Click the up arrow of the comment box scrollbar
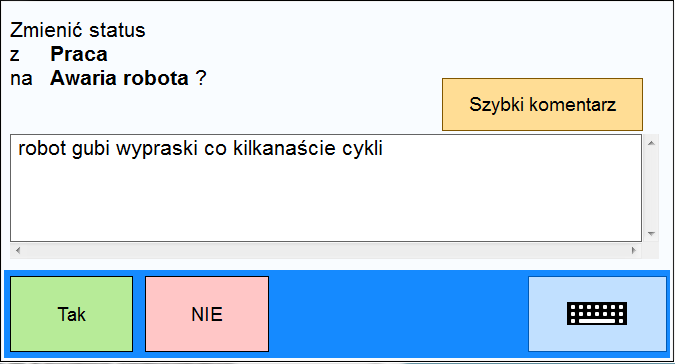The image size is (675, 364). click(x=651, y=143)
